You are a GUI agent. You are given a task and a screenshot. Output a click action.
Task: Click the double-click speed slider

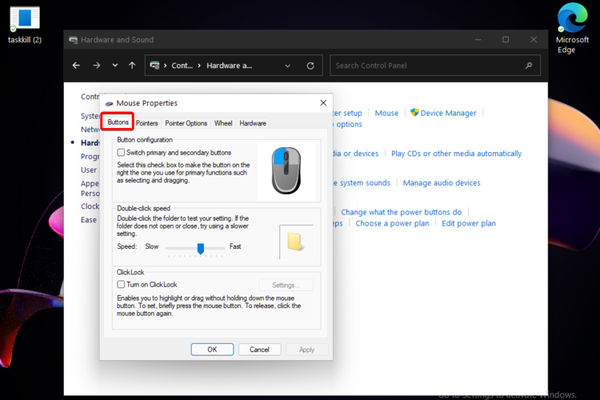pos(201,246)
